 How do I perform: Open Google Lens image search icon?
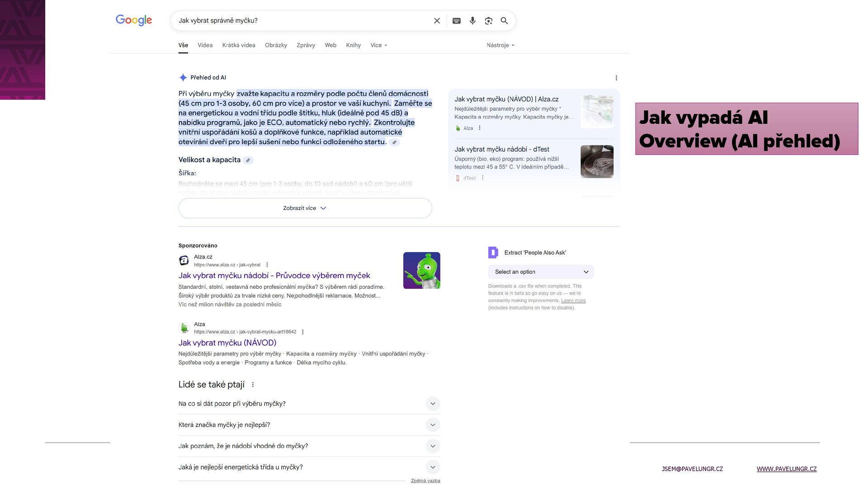488,21
